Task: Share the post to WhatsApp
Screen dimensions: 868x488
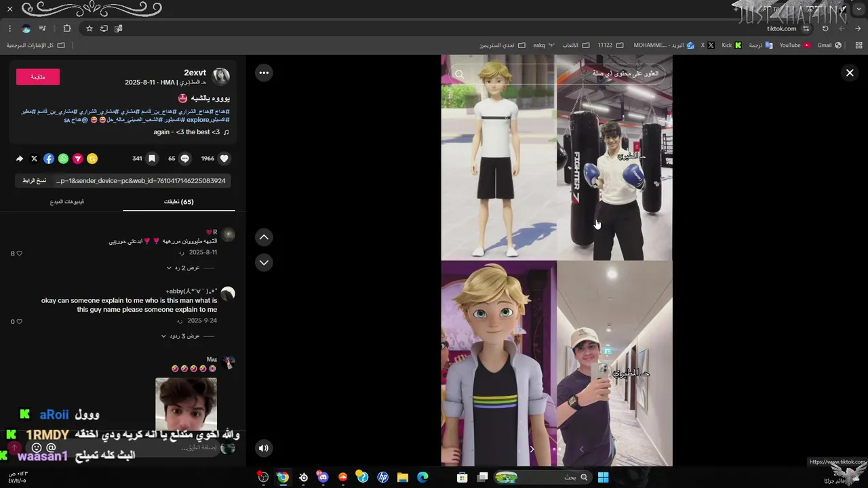Action: pyautogui.click(x=63, y=159)
